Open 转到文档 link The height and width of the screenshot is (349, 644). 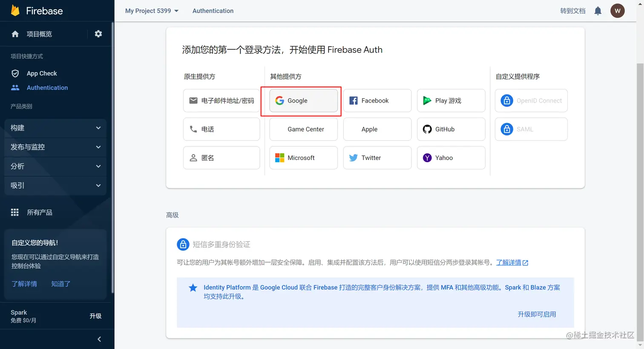pyautogui.click(x=573, y=11)
